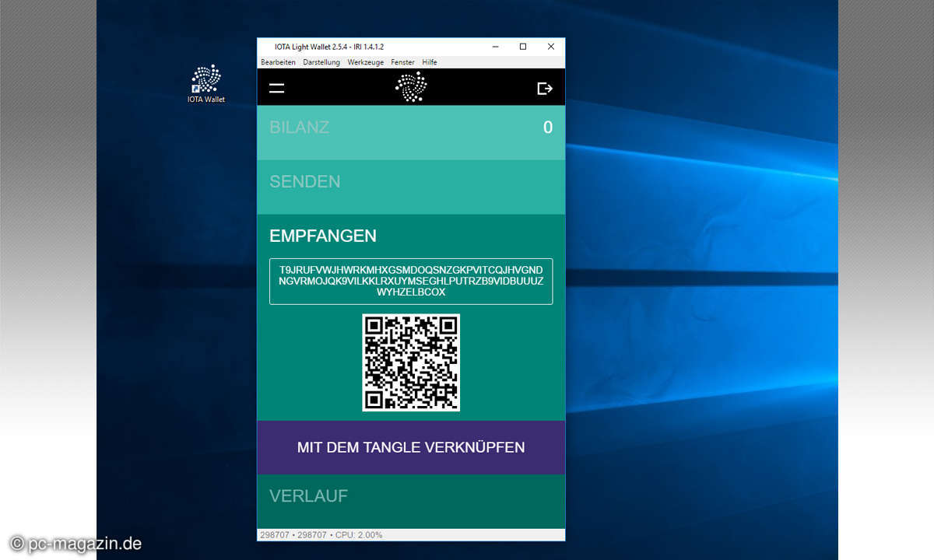This screenshot has width=934, height=560.
Task: Open the hamburger menu in the wallet
Action: coord(276,89)
